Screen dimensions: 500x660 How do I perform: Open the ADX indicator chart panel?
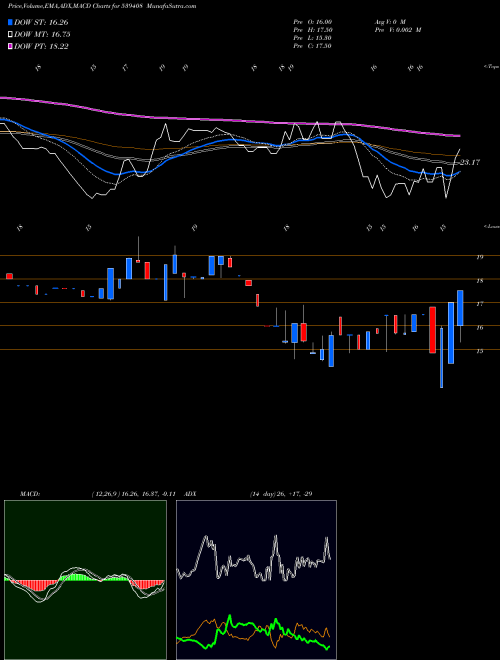click(x=256, y=580)
